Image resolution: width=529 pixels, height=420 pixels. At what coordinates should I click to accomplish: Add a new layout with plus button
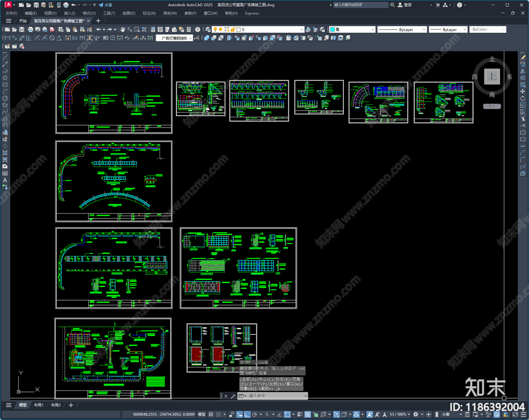(x=71, y=405)
